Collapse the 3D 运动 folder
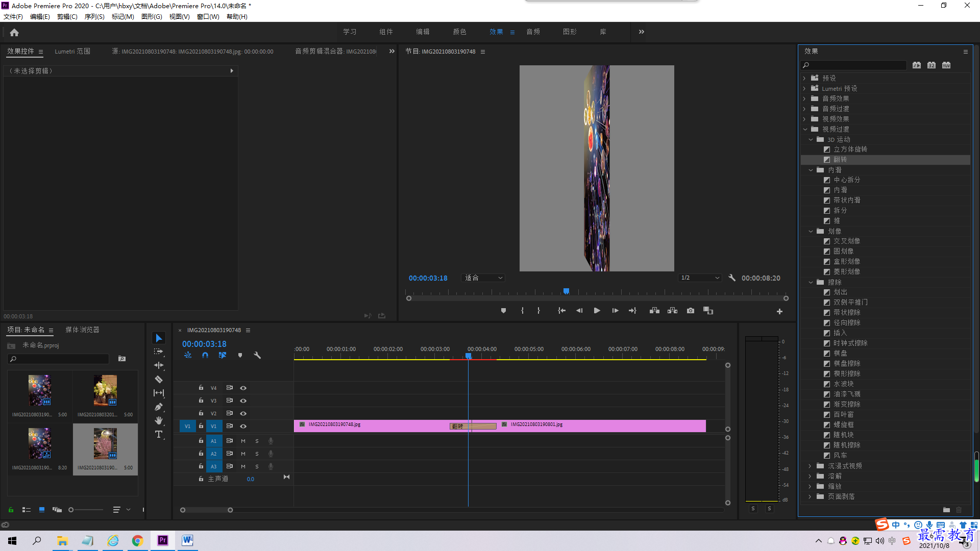The height and width of the screenshot is (551, 980). click(811, 139)
